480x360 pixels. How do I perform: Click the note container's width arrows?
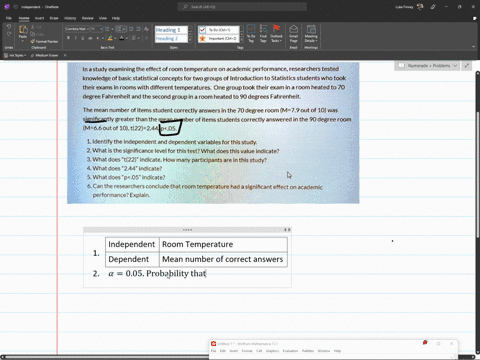tap(287, 230)
